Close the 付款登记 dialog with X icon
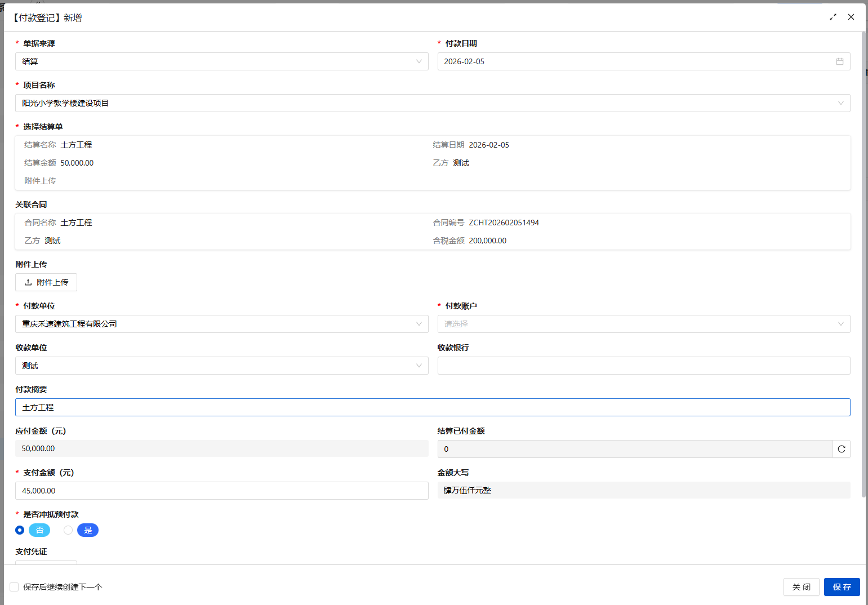Screen dimensions: 868x605 tap(851, 17)
